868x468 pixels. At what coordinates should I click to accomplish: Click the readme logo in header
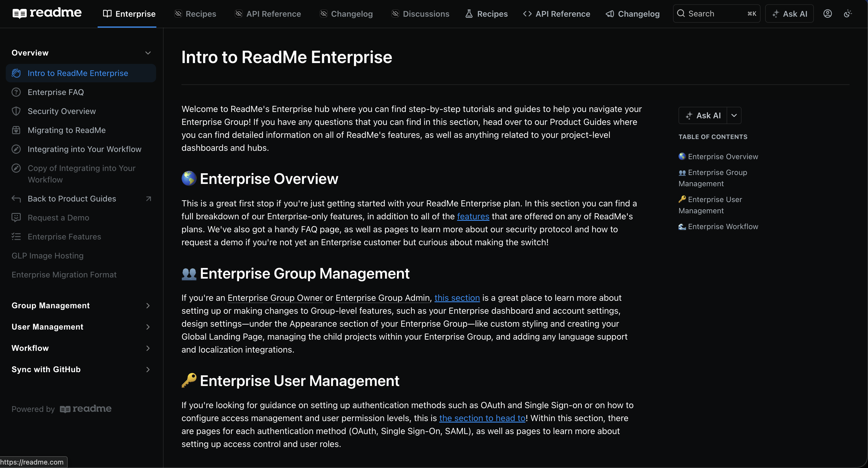[x=47, y=13]
